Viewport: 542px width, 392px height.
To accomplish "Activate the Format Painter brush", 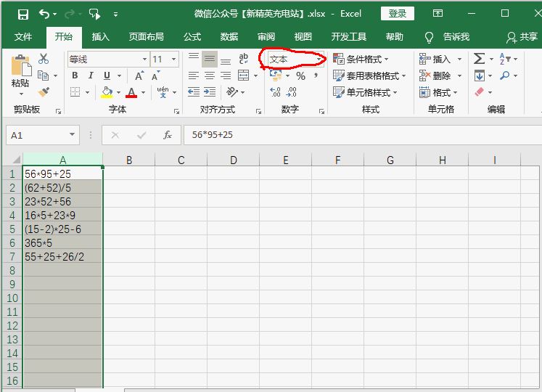I will pyautogui.click(x=44, y=92).
